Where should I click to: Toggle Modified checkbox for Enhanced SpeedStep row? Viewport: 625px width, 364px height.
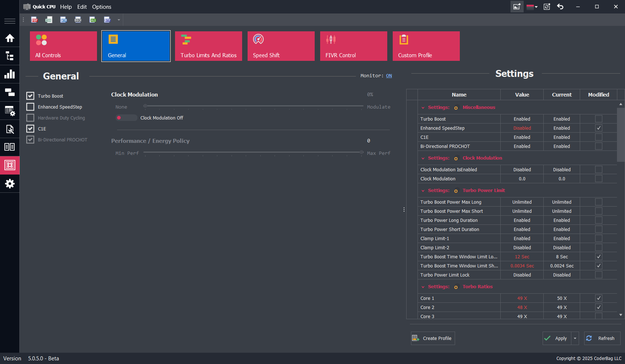599,128
